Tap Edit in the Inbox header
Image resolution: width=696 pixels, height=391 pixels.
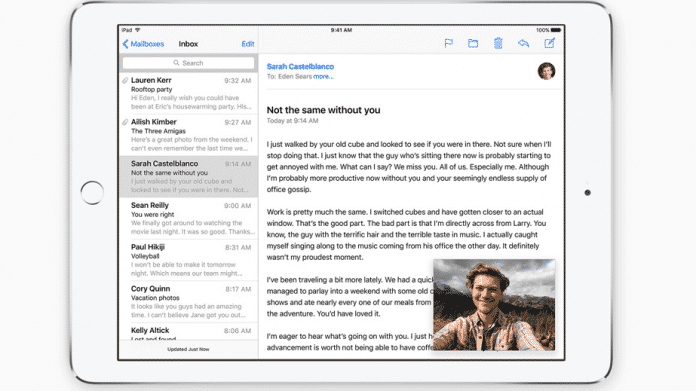click(248, 44)
